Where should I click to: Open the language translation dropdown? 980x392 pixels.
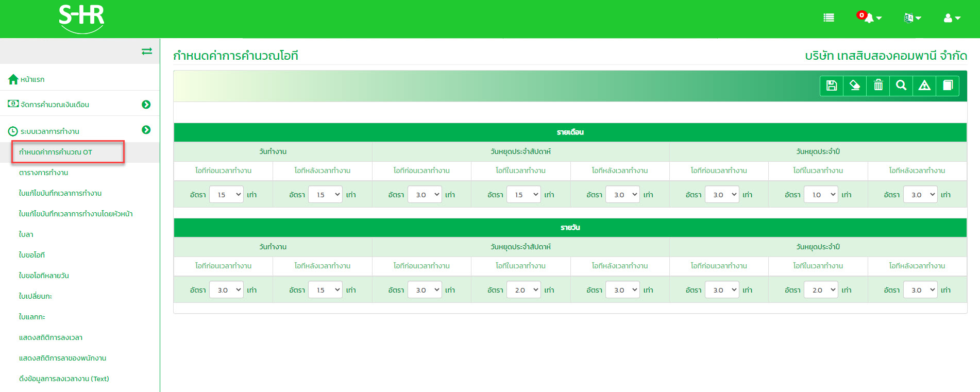(x=912, y=18)
